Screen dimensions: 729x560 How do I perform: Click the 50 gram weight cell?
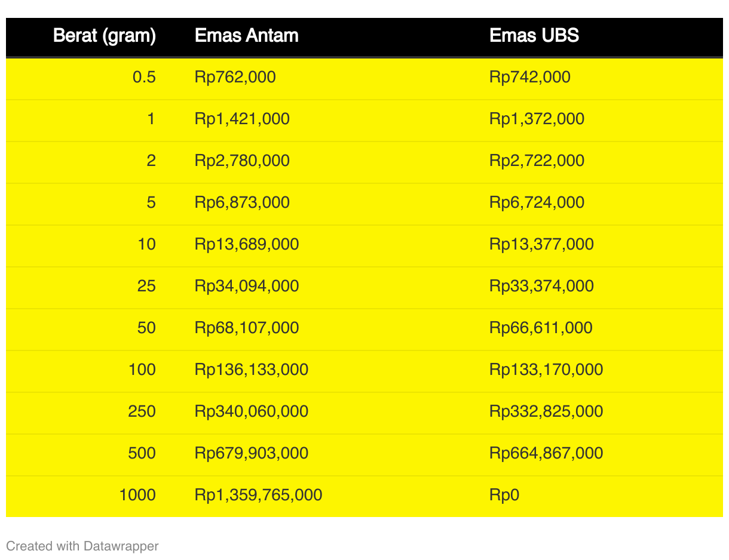tap(146, 328)
